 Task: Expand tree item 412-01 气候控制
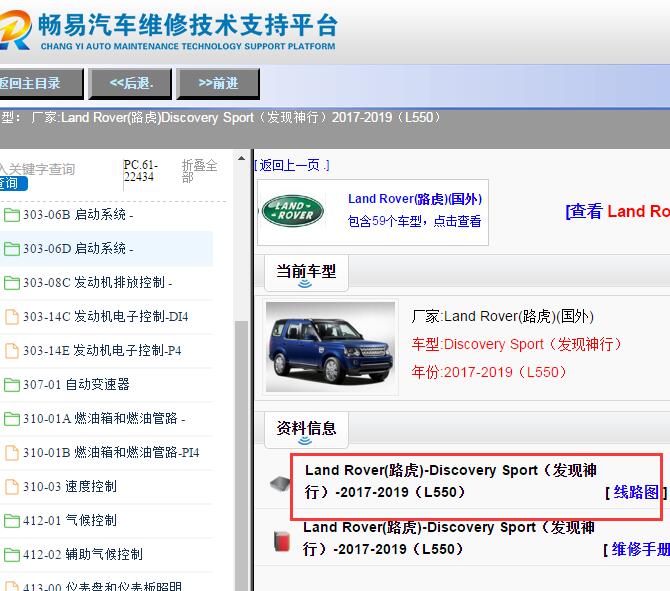(x=70, y=520)
